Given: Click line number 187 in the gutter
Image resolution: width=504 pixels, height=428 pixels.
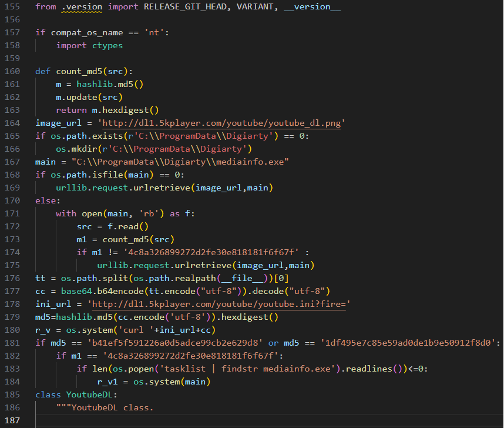Looking at the screenshot, I should pyautogui.click(x=12, y=420).
